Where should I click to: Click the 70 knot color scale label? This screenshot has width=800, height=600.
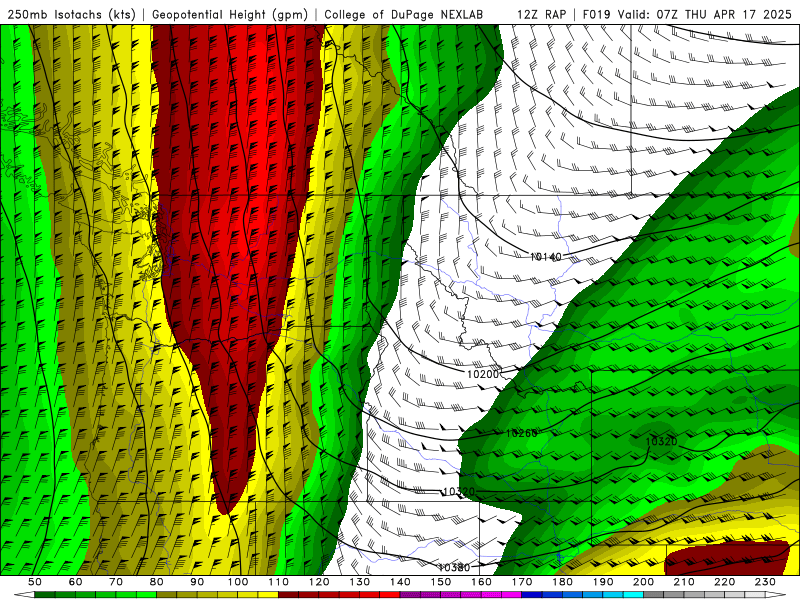click(x=116, y=582)
